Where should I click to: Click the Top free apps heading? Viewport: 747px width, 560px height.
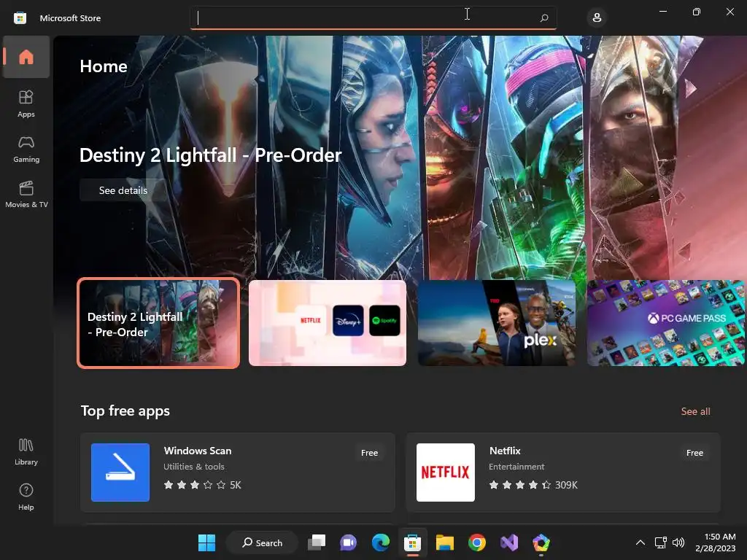[x=125, y=411]
